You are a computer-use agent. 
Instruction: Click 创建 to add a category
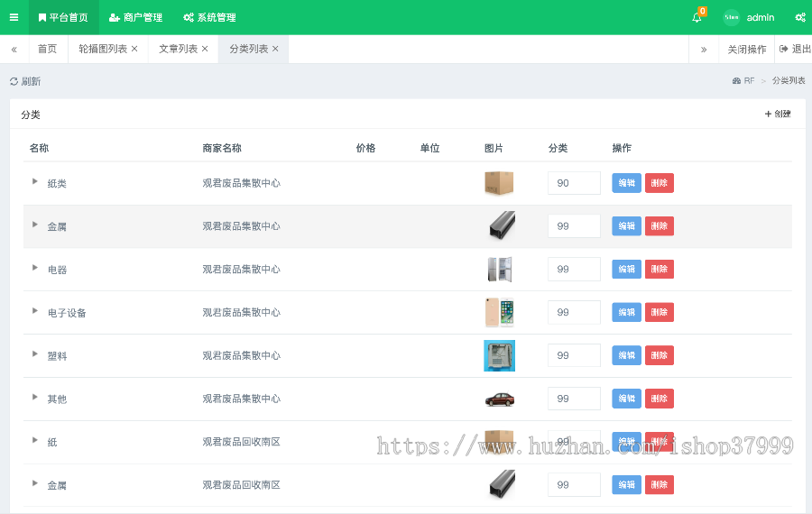pyautogui.click(x=778, y=114)
